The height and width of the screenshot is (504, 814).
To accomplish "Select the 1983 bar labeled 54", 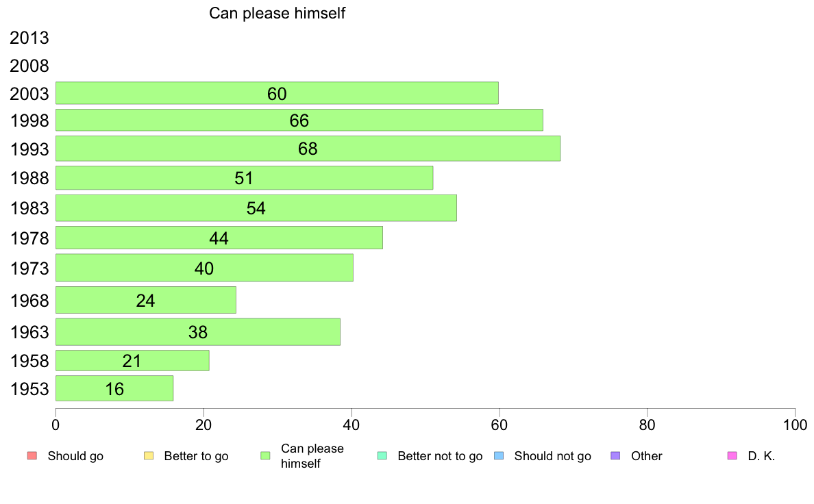I will 256,207.
